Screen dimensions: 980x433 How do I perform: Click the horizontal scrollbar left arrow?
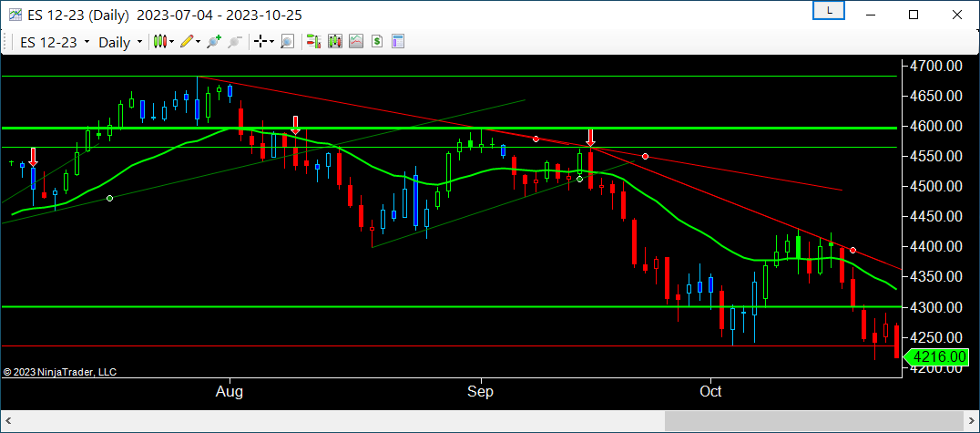pos(11,421)
